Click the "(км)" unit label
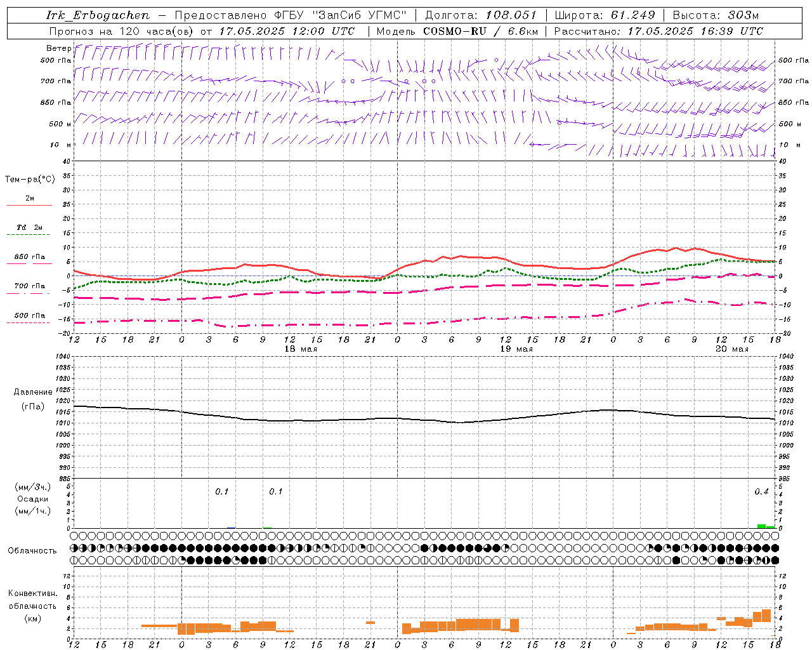Screen dimensions: 812x650 tap(32, 618)
